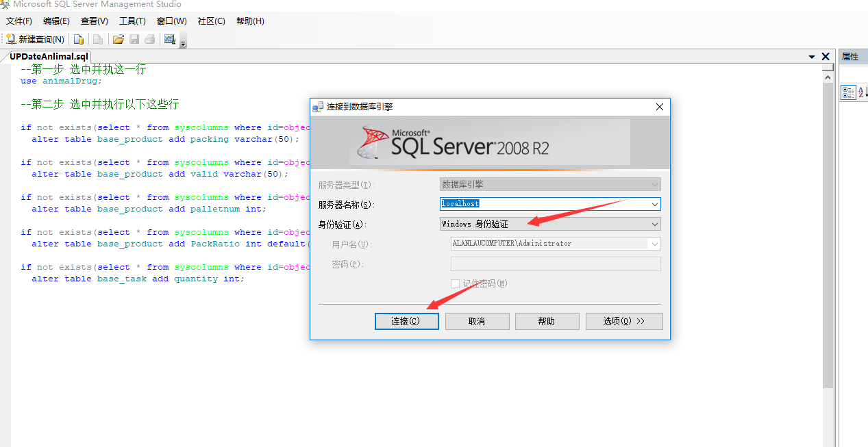868x447 pixels.
Task: Click the Database Engine Query toolbar icon
Action: coord(79,39)
